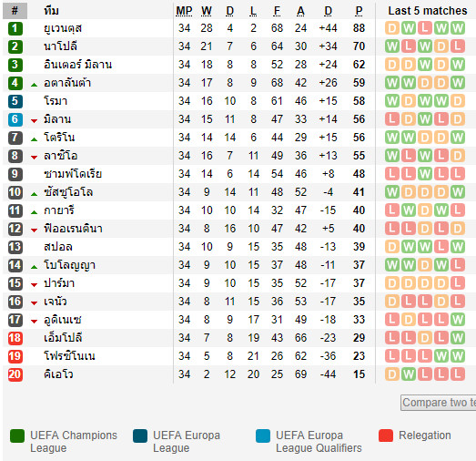The width and height of the screenshot is (476, 461).
Task: Click the first match result L for มิลาน
Action: (x=392, y=119)
